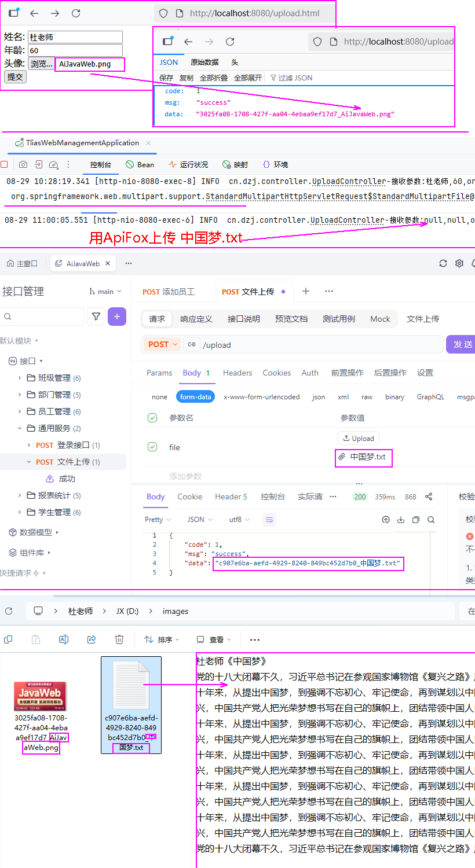Search the response using magnifier icon
Screen dimensions: 475x868
click(x=431, y=520)
